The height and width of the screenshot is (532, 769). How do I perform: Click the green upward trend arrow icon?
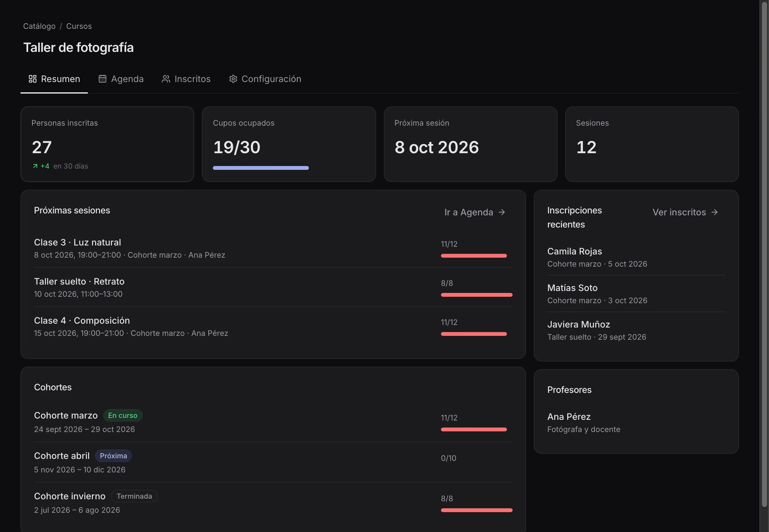point(35,166)
